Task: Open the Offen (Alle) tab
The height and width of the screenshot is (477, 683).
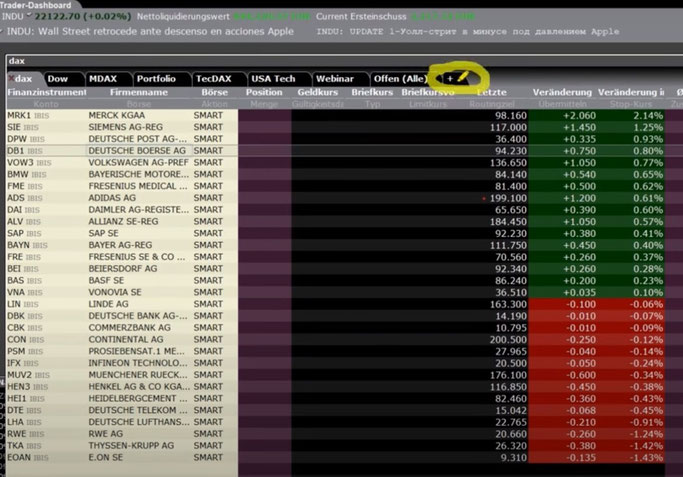Action: tap(400, 79)
